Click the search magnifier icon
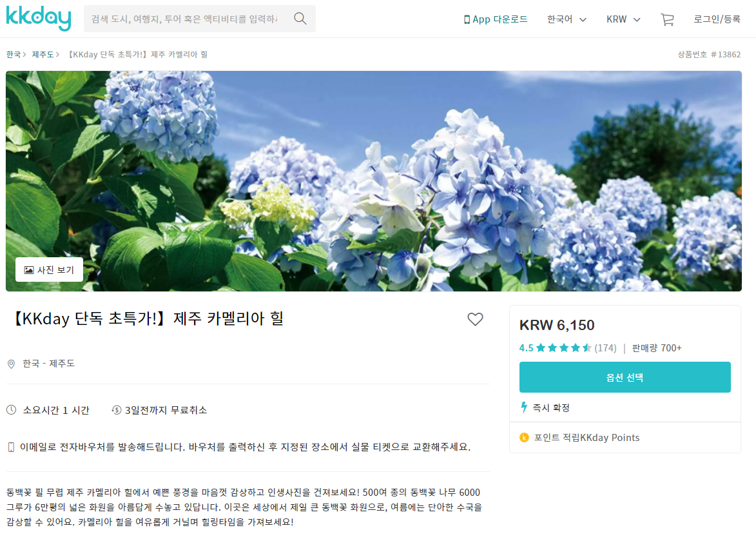 [x=300, y=19]
